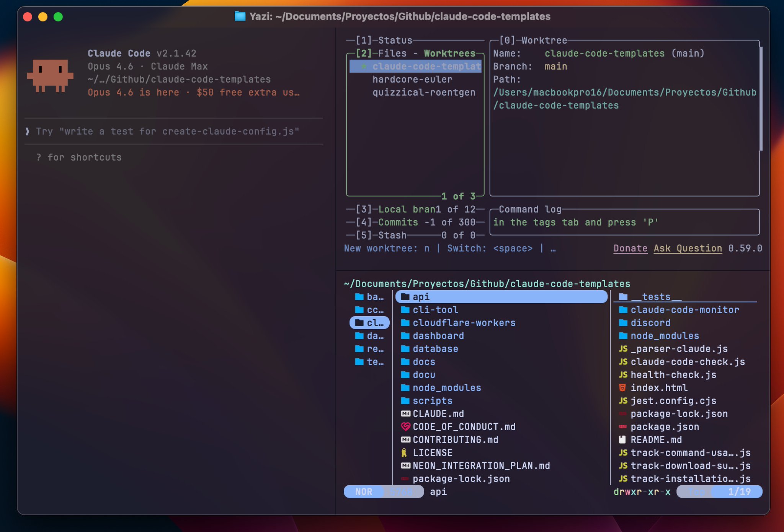Click the README.md book icon
Image resolution: width=784 pixels, height=532 pixels.
click(x=622, y=440)
